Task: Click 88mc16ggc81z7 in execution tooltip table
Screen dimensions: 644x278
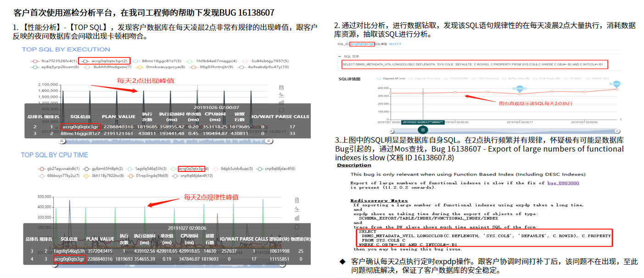Action: click(x=80, y=133)
